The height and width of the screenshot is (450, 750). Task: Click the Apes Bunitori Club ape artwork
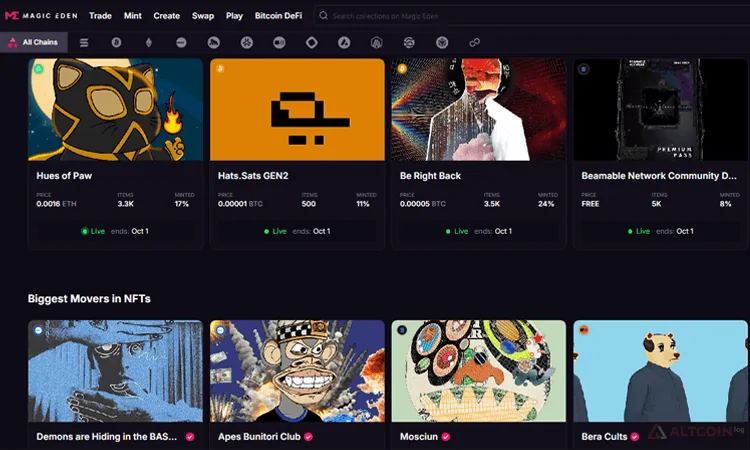pyautogui.click(x=297, y=371)
